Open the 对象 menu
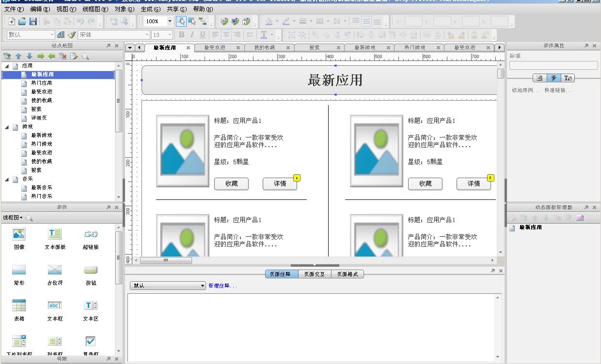Image resolution: width=601 pixels, height=364 pixels. point(124,9)
